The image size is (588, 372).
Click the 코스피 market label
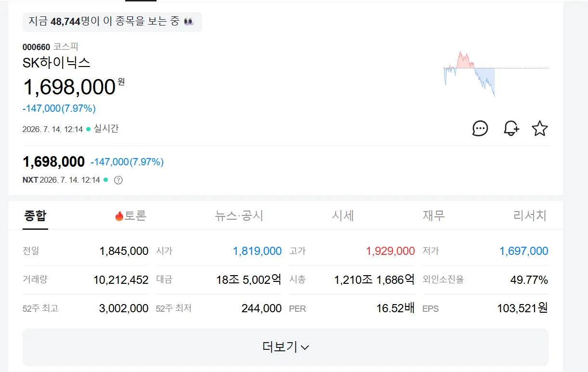65,47
